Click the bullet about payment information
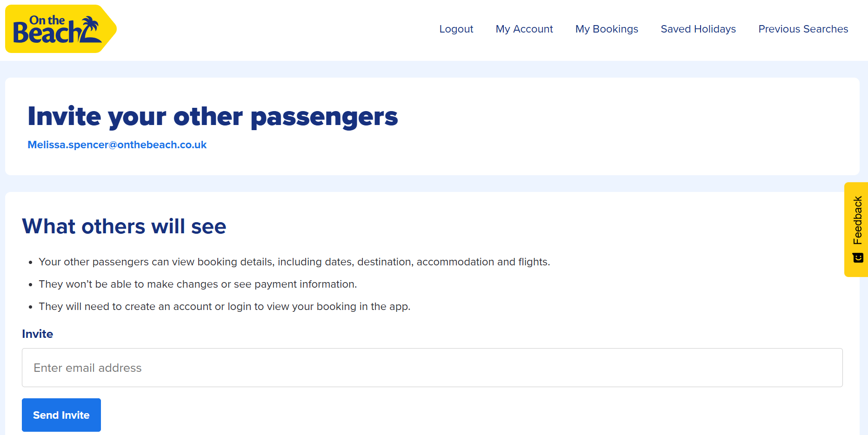Viewport: 868px width, 435px height. click(x=198, y=284)
